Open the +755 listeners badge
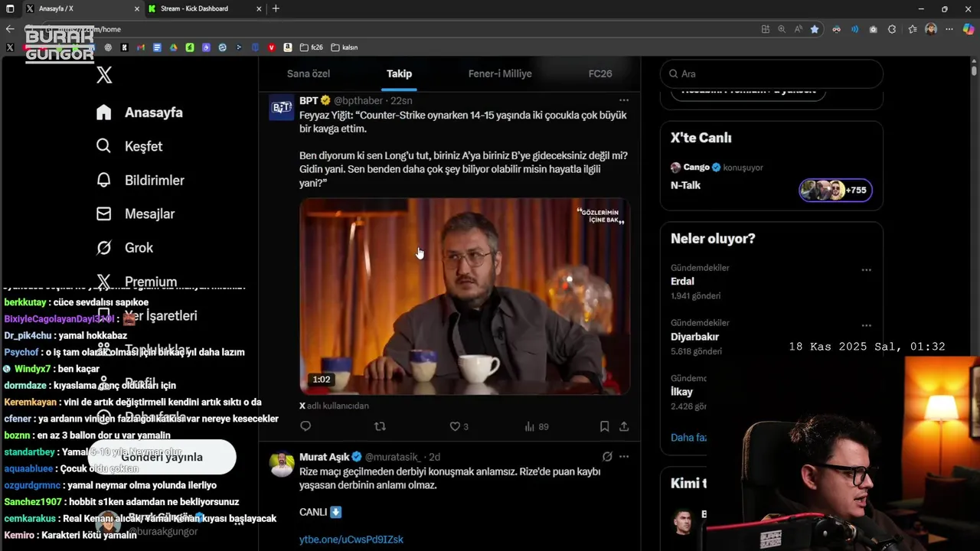Viewport: 980px width, 551px height. click(x=836, y=190)
